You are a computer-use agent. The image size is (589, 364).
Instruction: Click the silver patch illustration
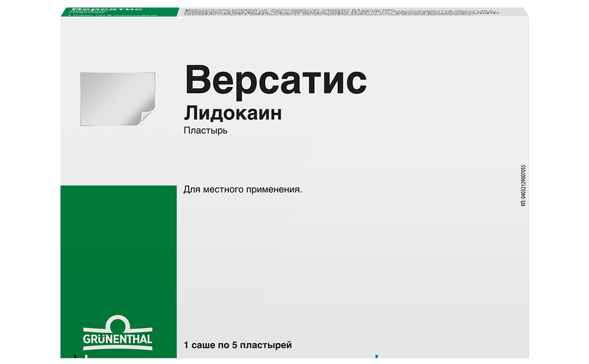117,99
